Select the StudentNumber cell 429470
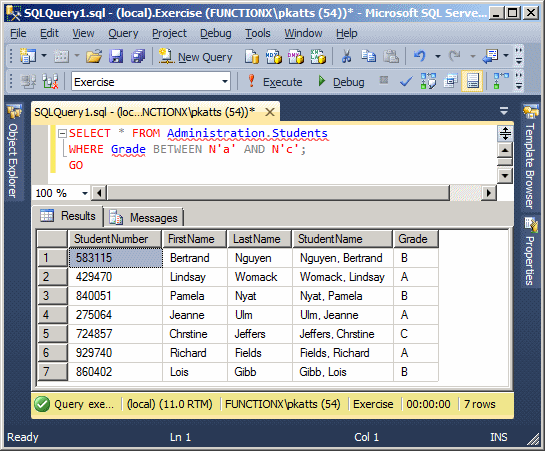 [115, 277]
